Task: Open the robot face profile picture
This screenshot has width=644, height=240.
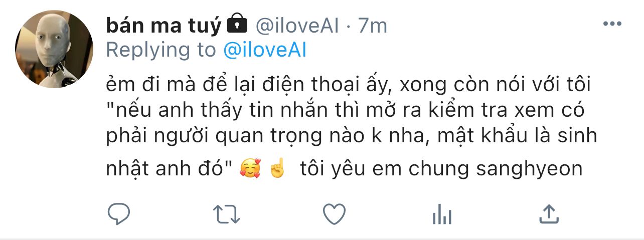Action: [x=54, y=49]
